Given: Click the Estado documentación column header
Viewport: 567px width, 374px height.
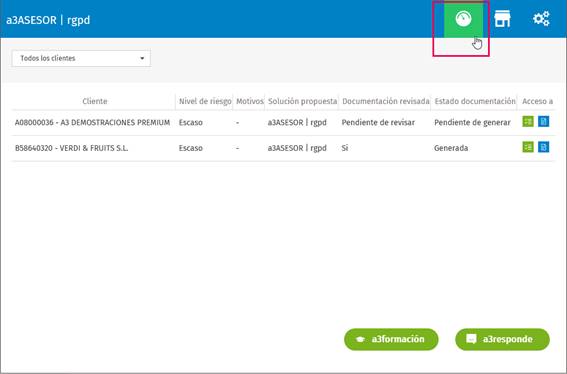Looking at the screenshot, I should (475, 101).
